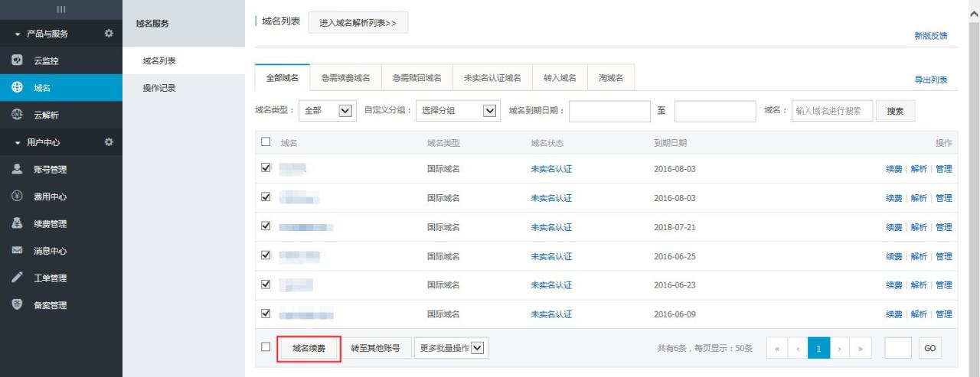Click the expiry end date field
Screen dimensions: 980x377
tap(715, 111)
